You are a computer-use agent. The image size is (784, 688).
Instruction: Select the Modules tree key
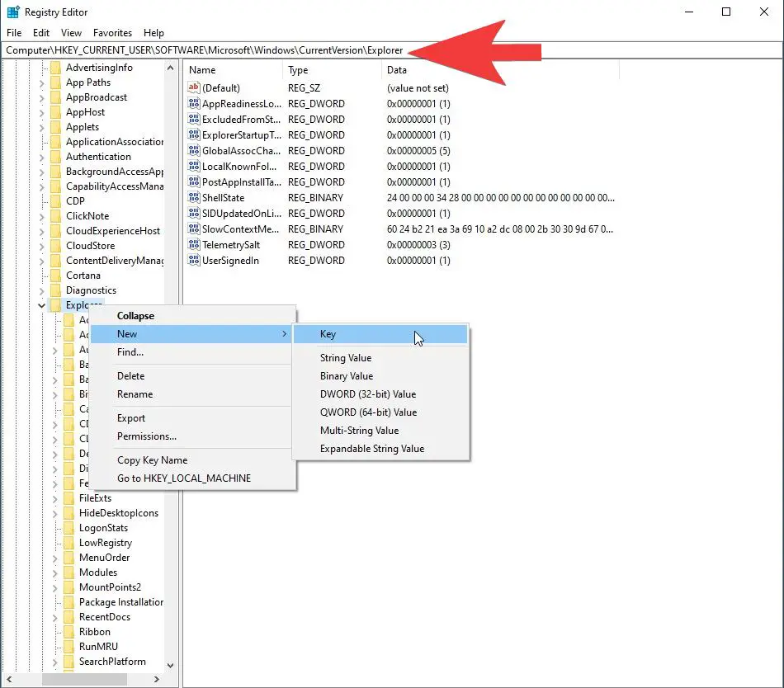(x=98, y=573)
